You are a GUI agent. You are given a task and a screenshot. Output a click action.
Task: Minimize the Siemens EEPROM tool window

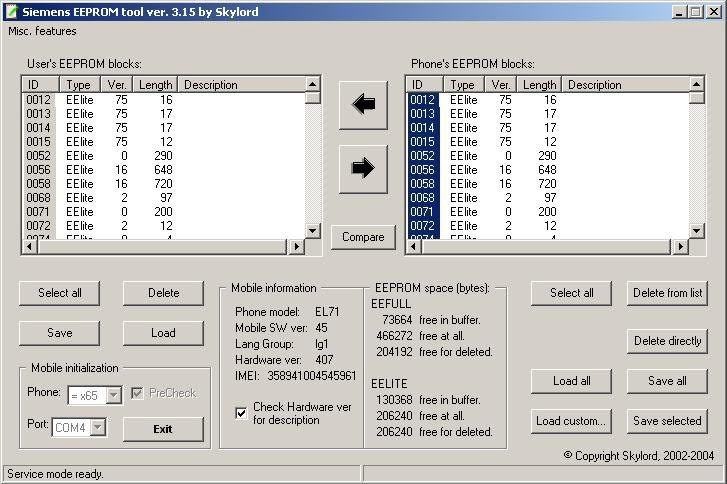click(x=679, y=12)
